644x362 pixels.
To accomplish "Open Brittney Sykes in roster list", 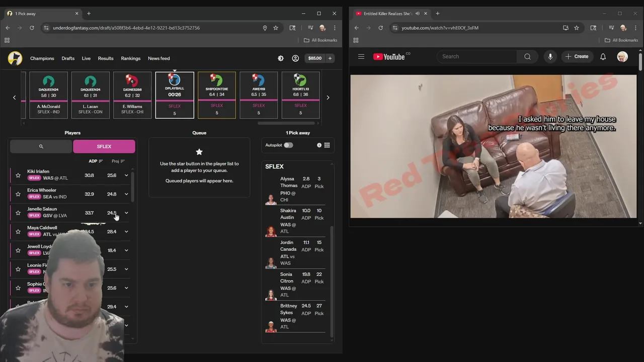I will (295, 317).
